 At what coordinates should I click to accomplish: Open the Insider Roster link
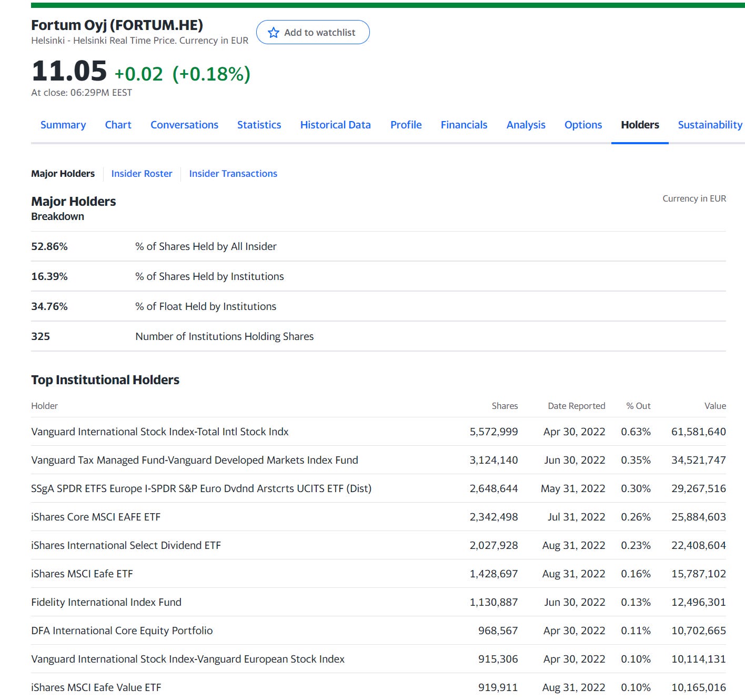(x=142, y=174)
